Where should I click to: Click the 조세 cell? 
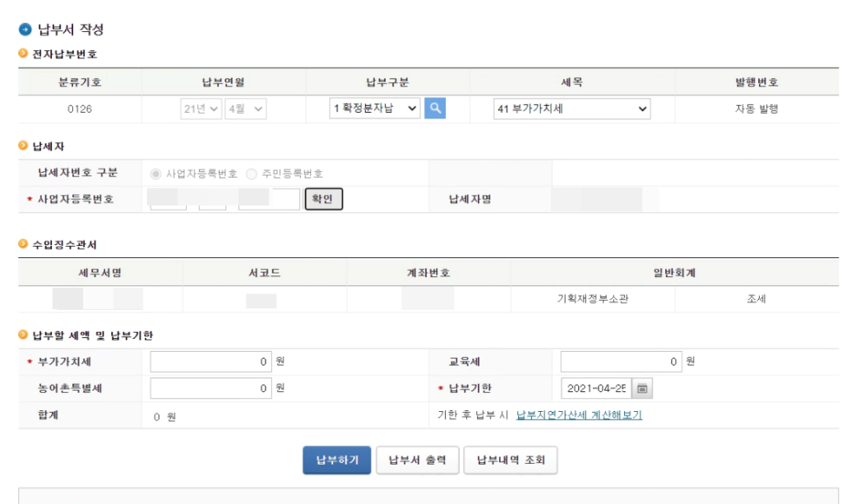[x=756, y=299]
